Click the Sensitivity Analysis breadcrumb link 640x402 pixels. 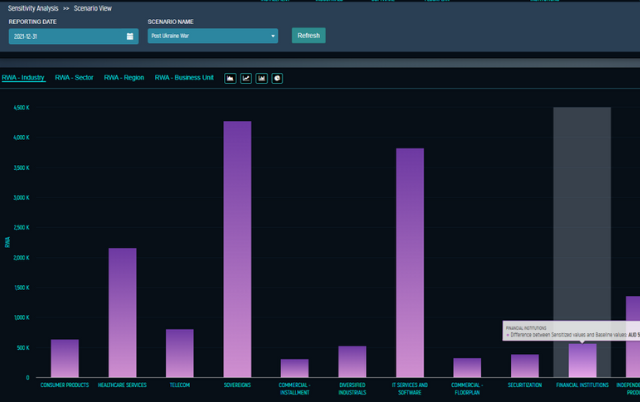coord(32,7)
